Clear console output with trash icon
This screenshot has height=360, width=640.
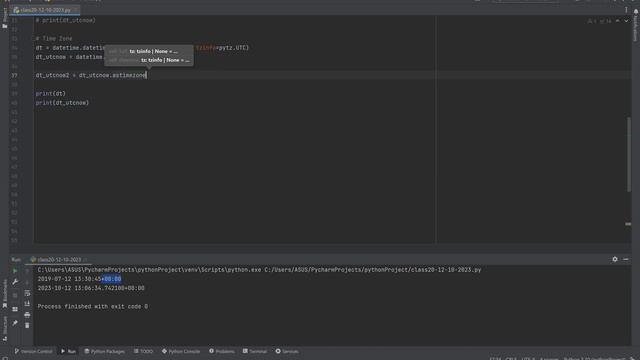[27, 325]
